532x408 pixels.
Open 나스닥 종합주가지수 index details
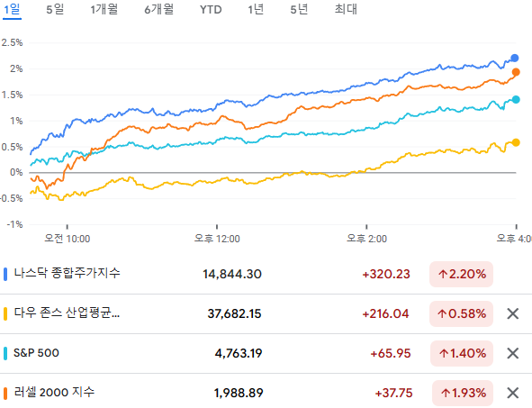266,275
